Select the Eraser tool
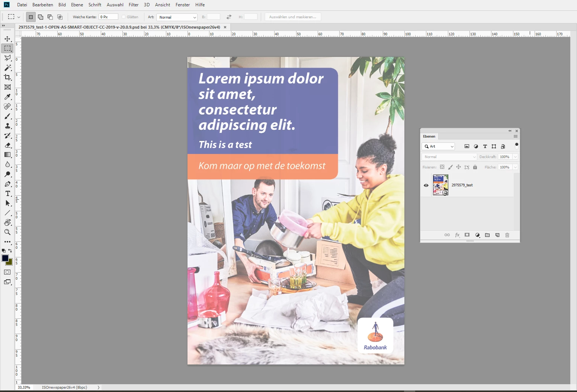Viewport: 577px width, 392px height. click(x=7, y=145)
